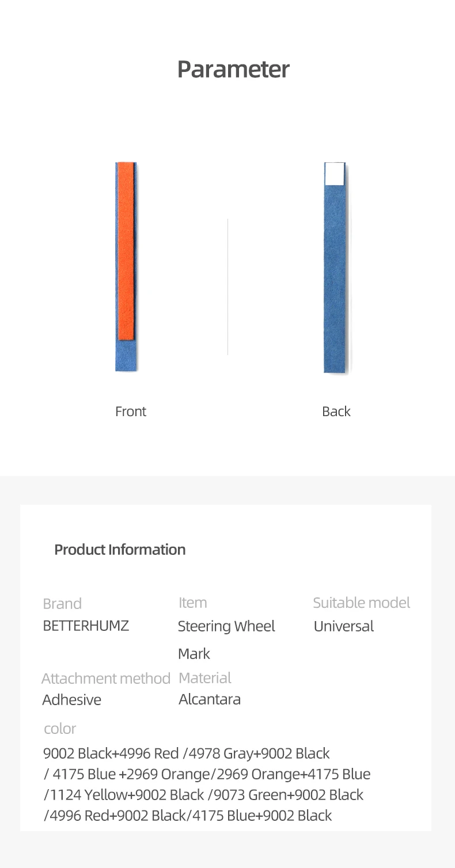Select the front view strip image
This screenshot has width=455, height=868.
126,267
